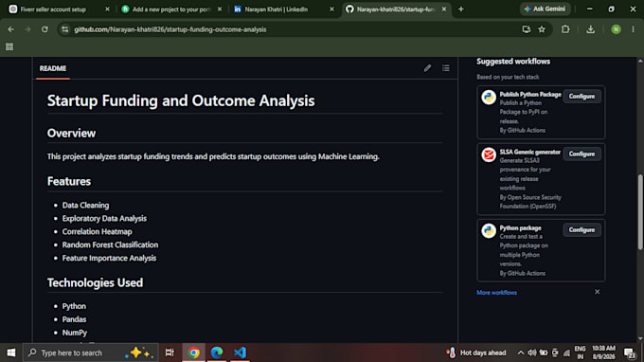Open Visual Studio Code from the taskbar
Viewport: 644px width, 362px height.
click(x=240, y=353)
